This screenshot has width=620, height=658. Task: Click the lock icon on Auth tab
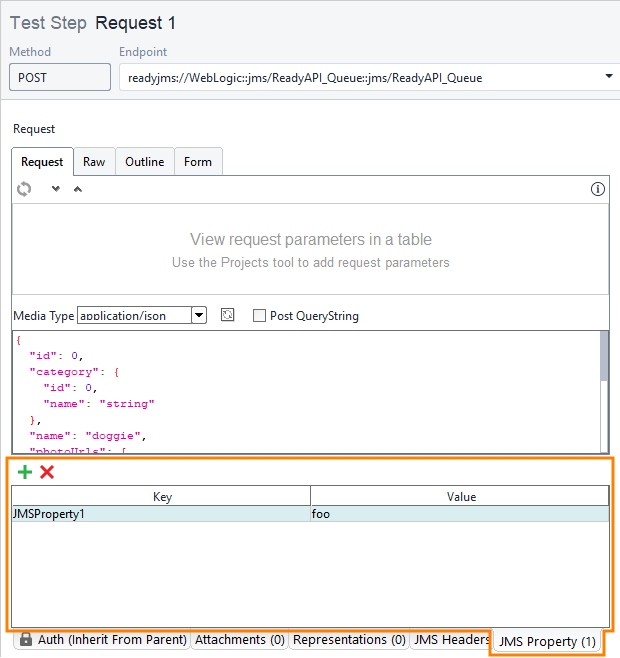point(26,640)
